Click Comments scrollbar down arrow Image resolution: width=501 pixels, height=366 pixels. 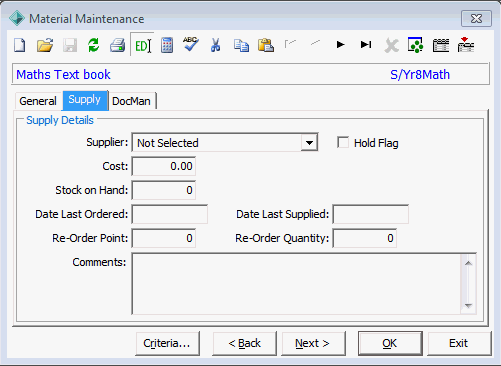point(468,305)
